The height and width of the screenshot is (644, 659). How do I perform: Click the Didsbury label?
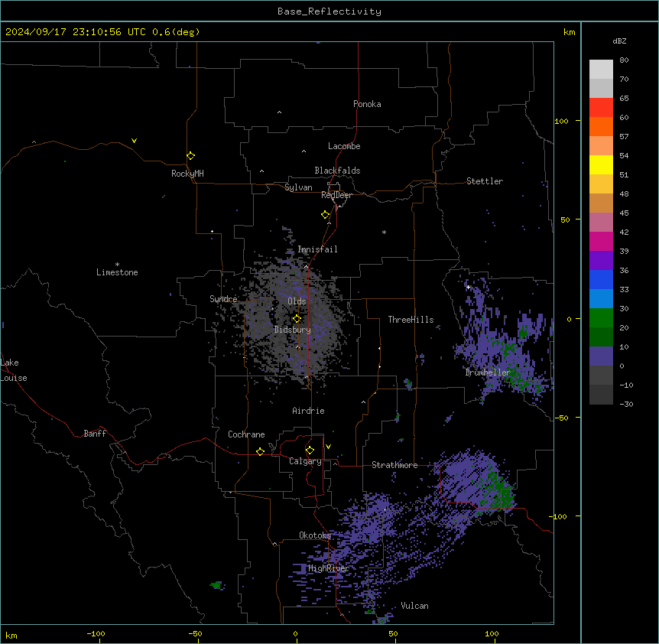click(x=293, y=330)
